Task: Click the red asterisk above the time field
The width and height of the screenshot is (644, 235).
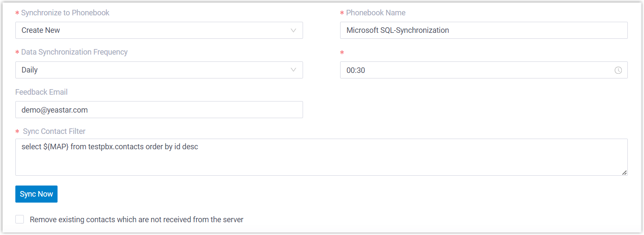Action: tap(342, 53)
